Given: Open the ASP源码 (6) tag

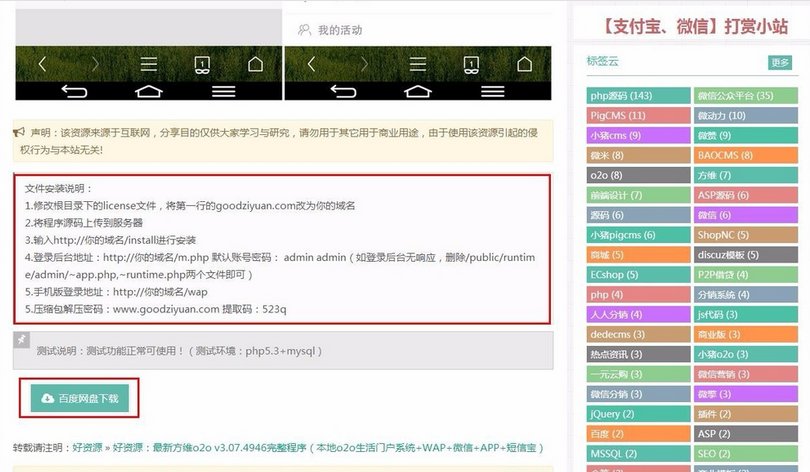Looking at the screenshot, I should pyautogui.click(x=746, y=195).
